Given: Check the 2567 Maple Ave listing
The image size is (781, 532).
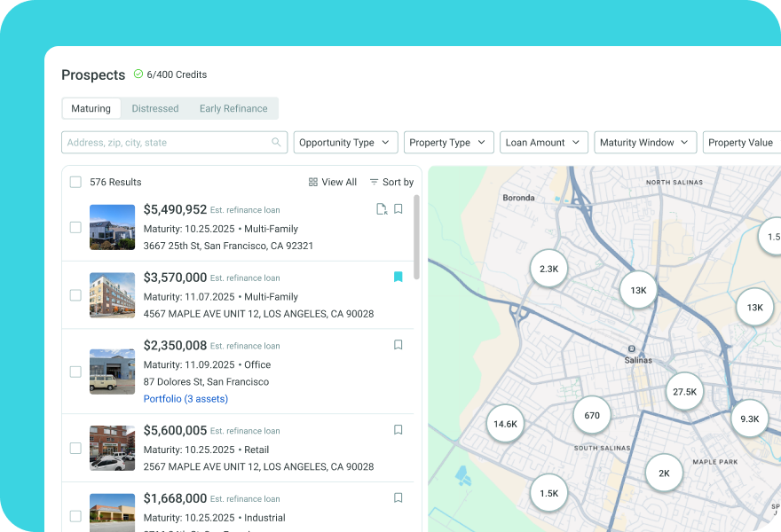Looking at the screenshot, I should tap(75, 449).
